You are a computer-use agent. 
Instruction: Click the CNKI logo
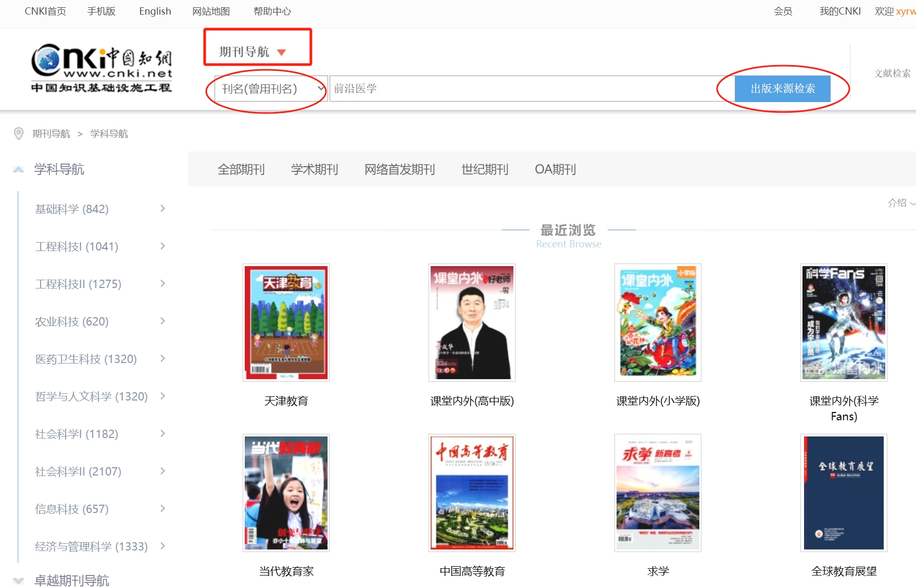102,68
